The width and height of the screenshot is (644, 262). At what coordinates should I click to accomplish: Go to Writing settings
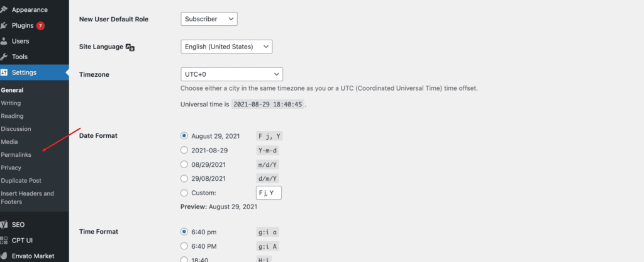tap(11, 103)
